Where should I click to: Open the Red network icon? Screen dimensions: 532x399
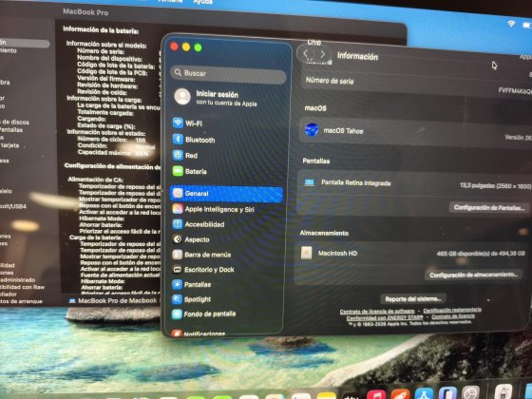pos(178,155)
